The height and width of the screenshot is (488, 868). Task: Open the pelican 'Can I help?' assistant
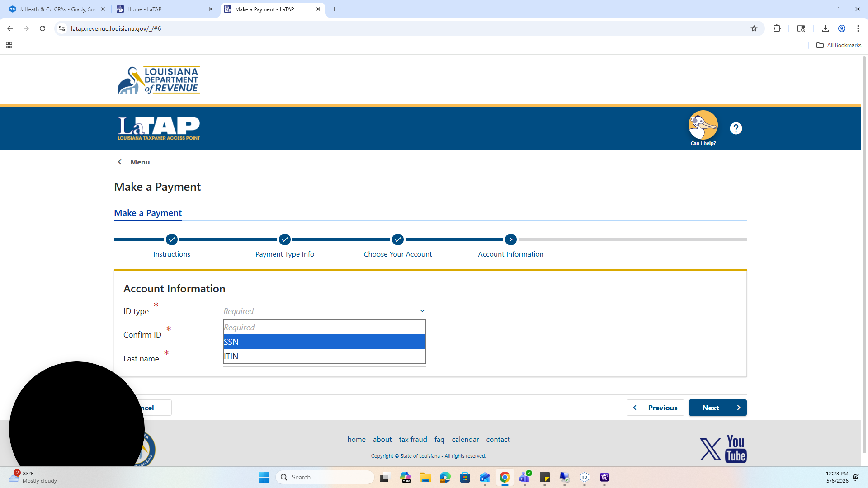pos(703,128)
